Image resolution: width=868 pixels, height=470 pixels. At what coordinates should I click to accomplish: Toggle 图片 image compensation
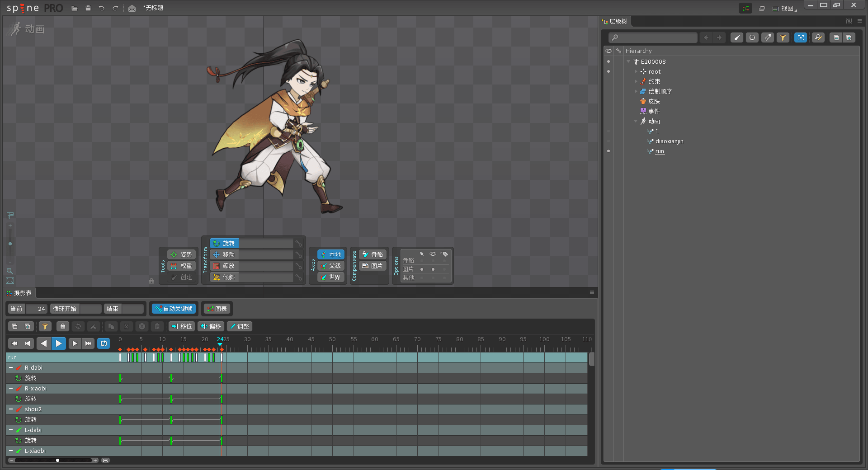(373, 266)
